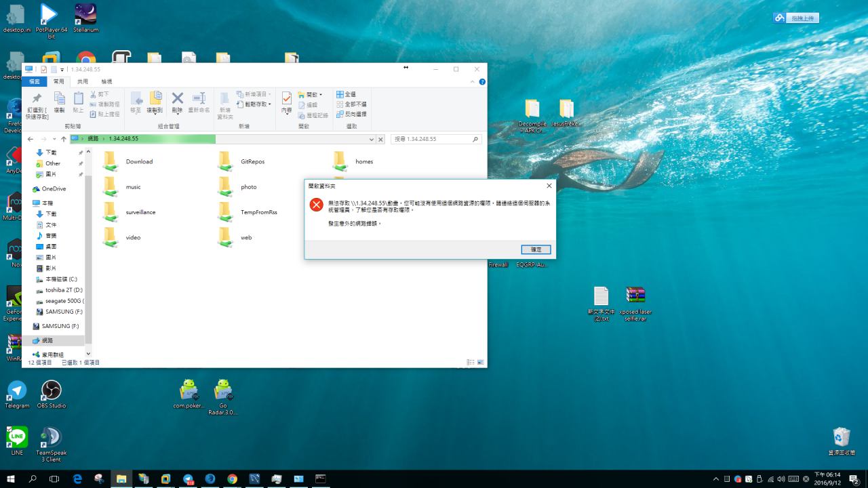Click 全選 (Select all) in ribbon
This screenshot has width=868, height=488.
346,94
